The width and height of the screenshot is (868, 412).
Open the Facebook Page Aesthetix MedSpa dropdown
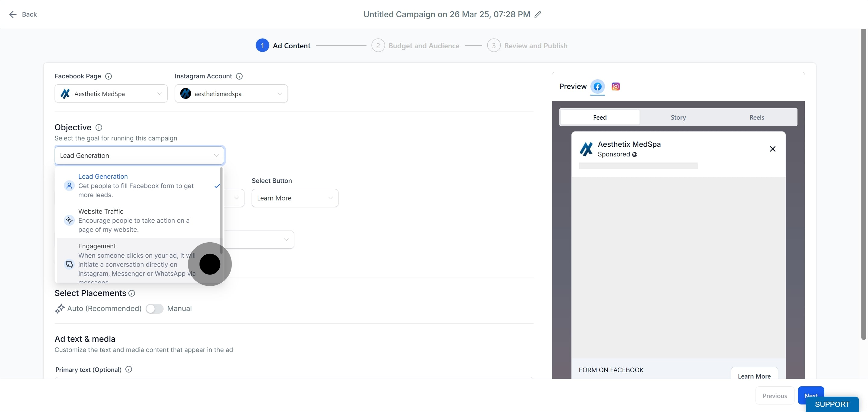(x=111, y=94)
